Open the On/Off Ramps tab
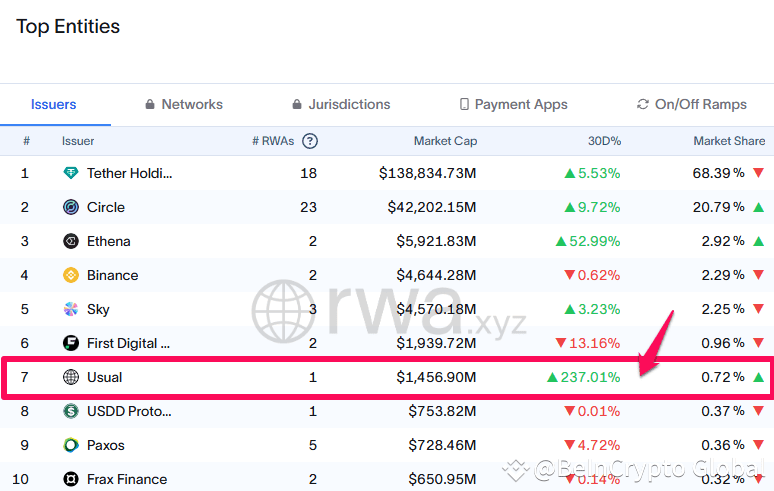Screen dimensions: 774x491 point(692,104)
